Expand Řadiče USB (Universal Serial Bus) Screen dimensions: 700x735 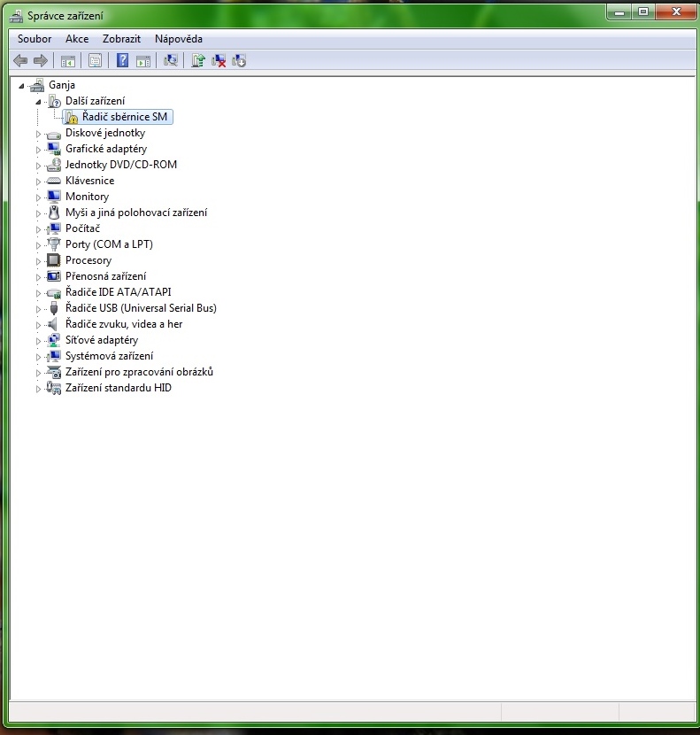(x=38, y=309)
